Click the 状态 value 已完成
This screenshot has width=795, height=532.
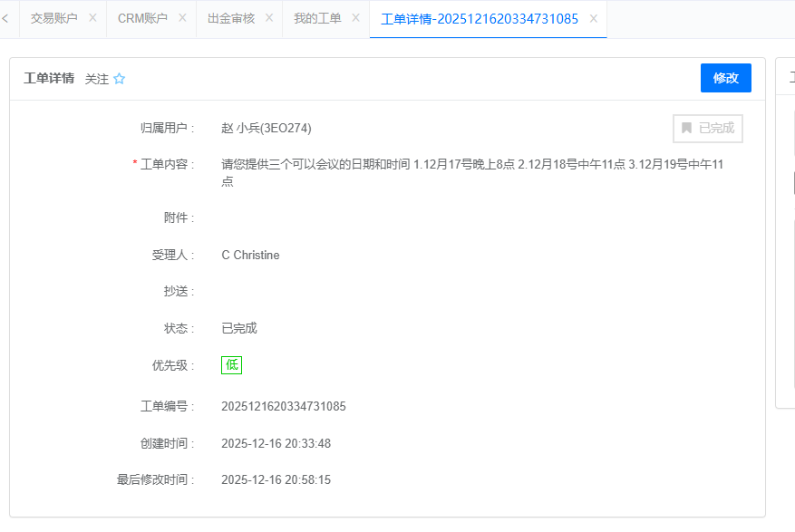click(x=239, y=328)
